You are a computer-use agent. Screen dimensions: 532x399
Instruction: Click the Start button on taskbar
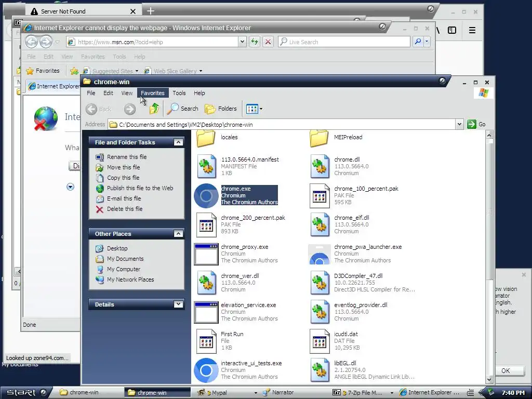26,392
